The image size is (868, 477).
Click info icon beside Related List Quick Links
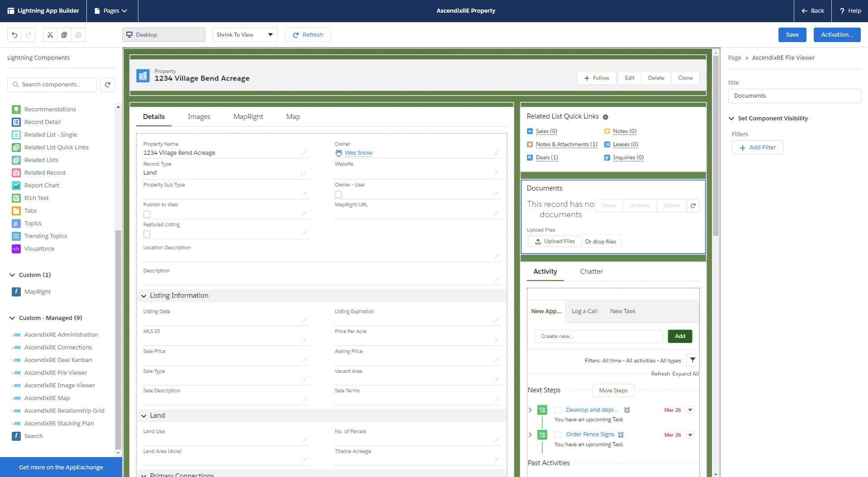tap(605, 117)
